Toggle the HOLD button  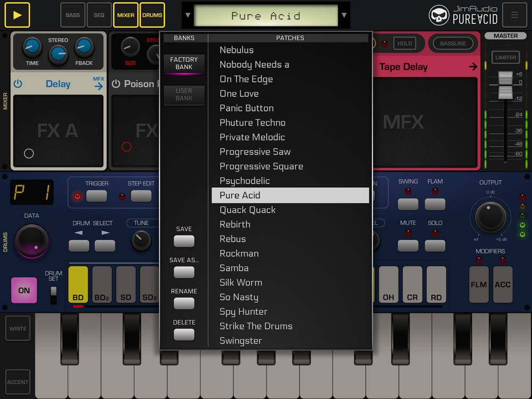coord(404,44)
